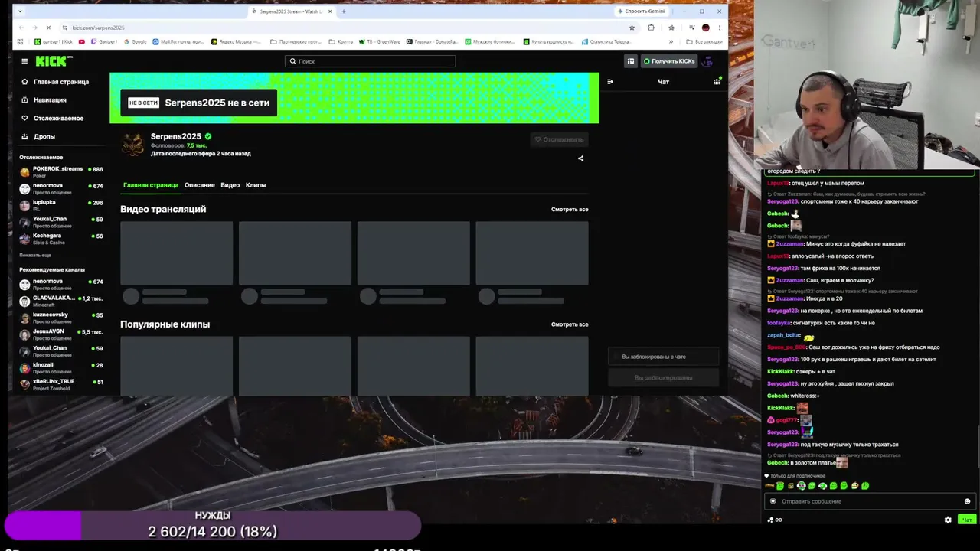The image size is (980, 551).
Task: Click the Спросить Gemini button
Action: [641, 11]
